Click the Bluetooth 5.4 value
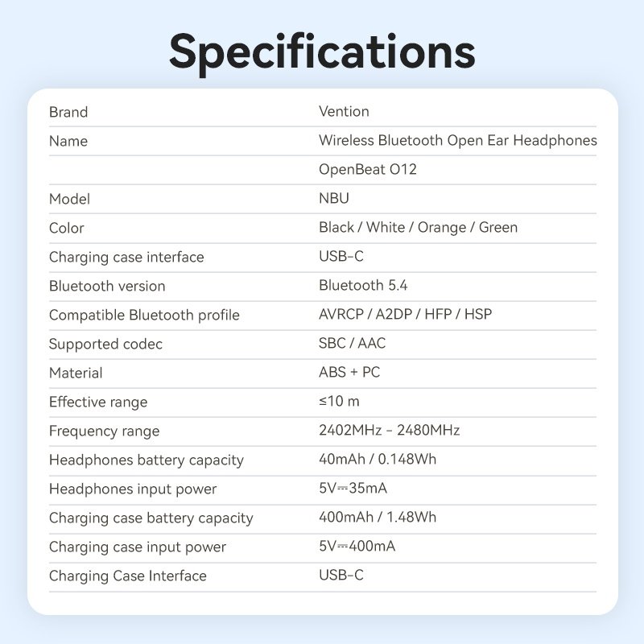The width and height of the screenshot is (644, 644). [362, 286]
